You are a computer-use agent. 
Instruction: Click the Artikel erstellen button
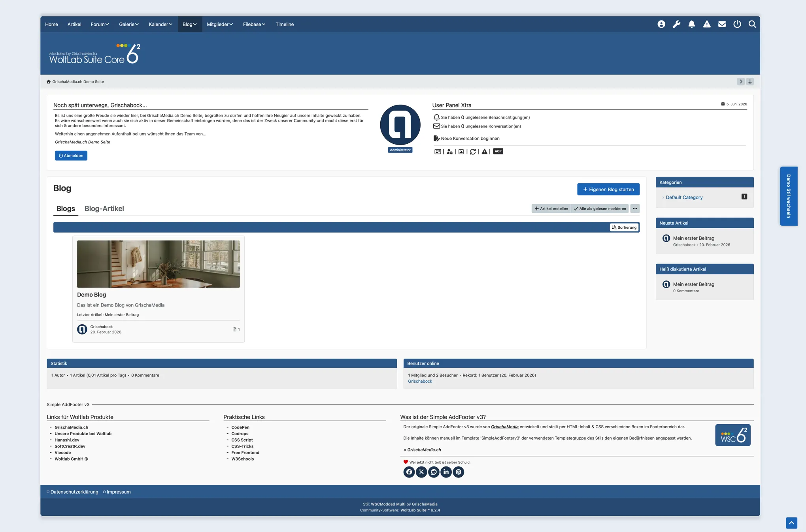(551, 209)
